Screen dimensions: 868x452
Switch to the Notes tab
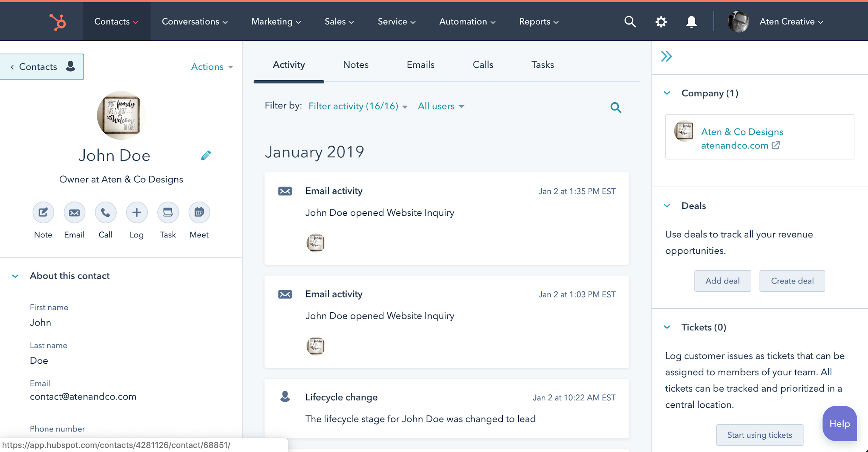[x=356, y=65]
